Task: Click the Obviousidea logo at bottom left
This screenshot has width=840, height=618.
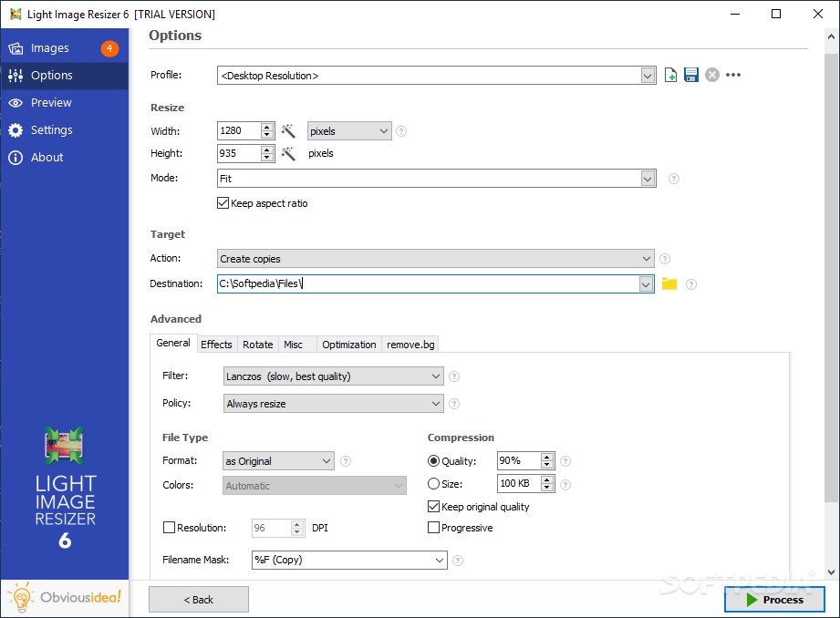Action: tap(64, 597)
